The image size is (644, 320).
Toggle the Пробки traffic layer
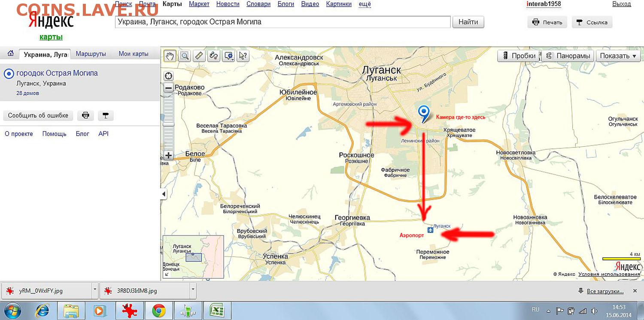pos(519,56)
